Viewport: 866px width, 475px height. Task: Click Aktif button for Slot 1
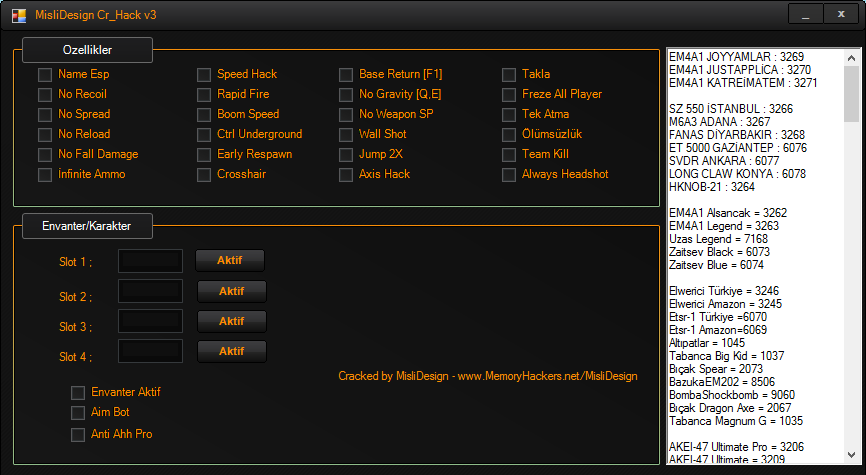point(230,260)
